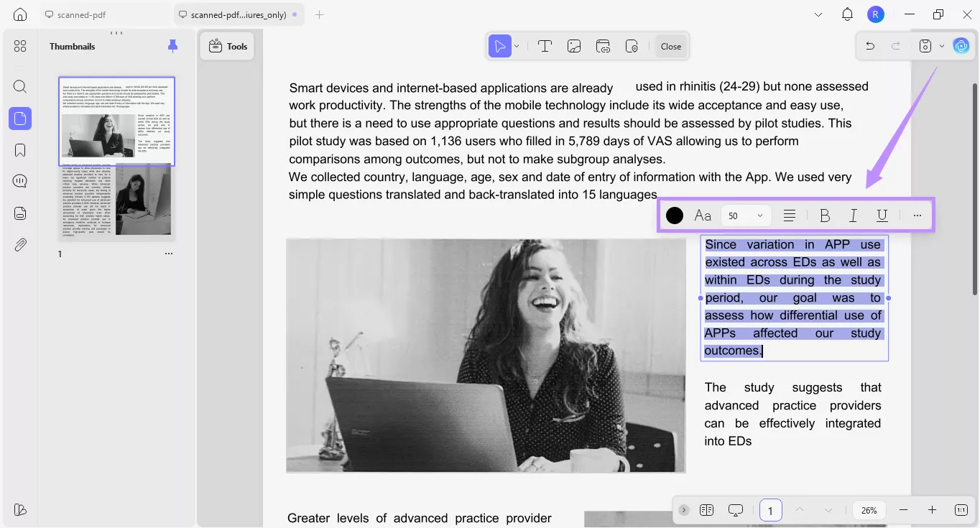Toggle italic formatting

(853, 215)
